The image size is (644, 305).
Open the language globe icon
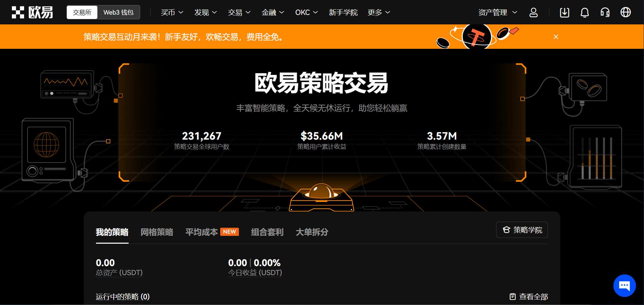[626, 12]
